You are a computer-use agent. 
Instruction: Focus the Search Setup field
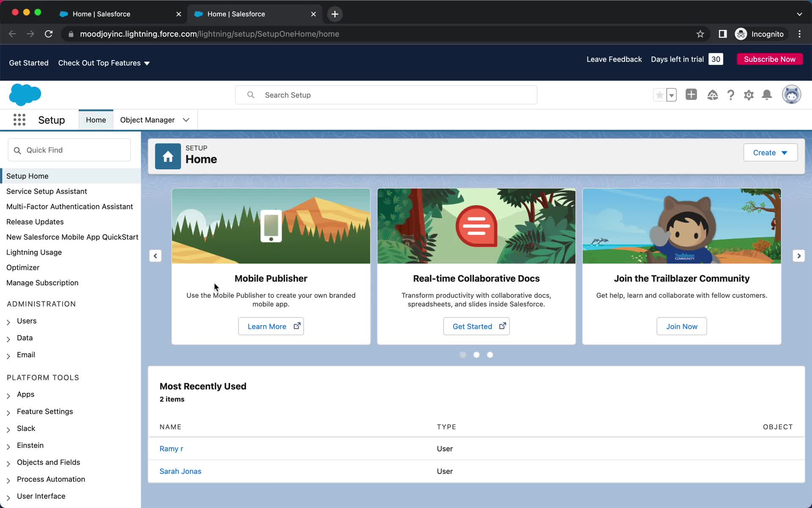point(386,95)
